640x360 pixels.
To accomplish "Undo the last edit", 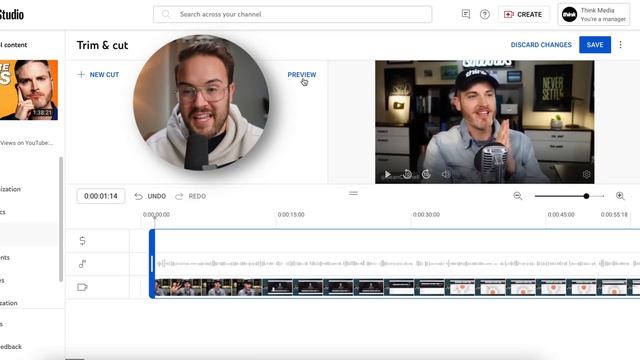I will 150,196.
